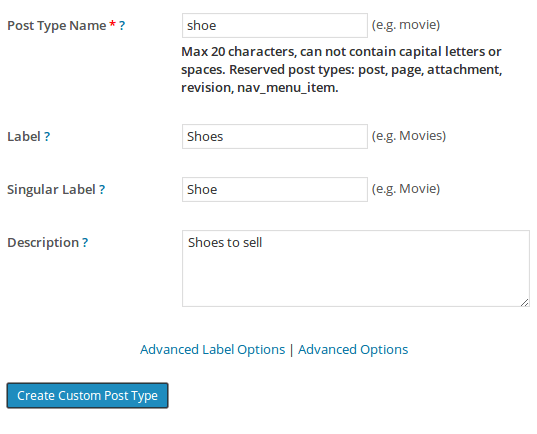This screenshot has height=434, width=537.
Task: Click the Post Type Name input field
Action: tap(275, 25)
